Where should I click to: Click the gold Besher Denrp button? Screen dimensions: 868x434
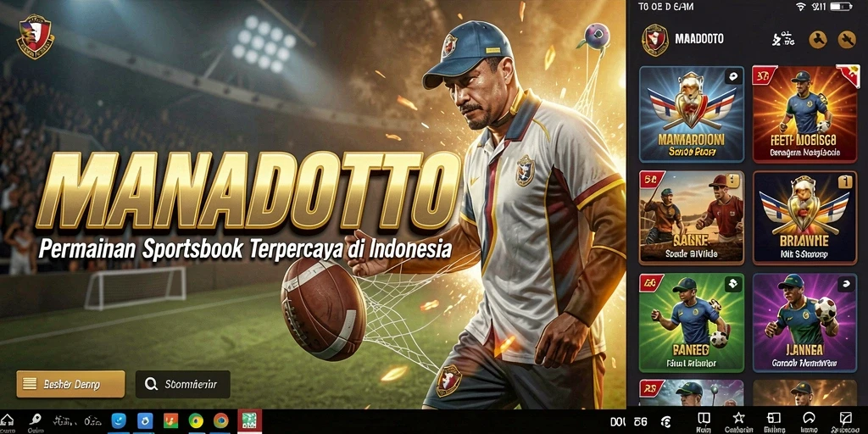pyautogui.click(x=70, y=384)
